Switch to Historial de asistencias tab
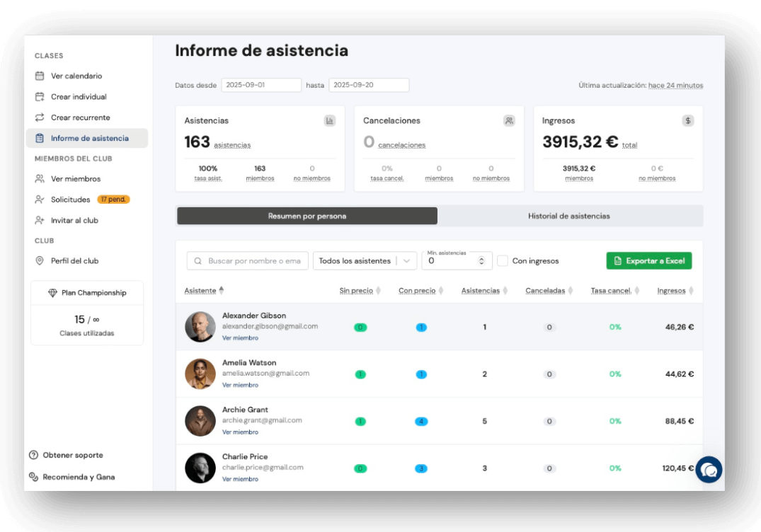The width and height of the screenshot is (761, 532). coord(569,216)
